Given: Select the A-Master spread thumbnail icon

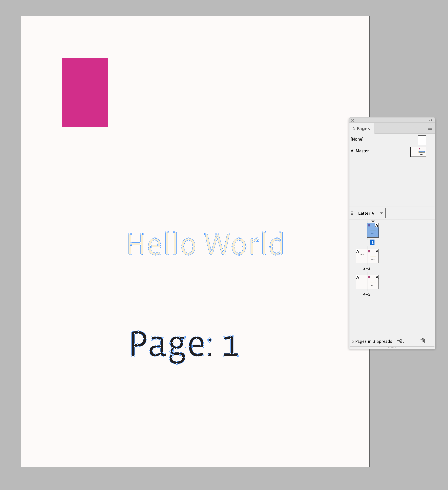Looking at the screenshot, I should (x=418, y=152).
